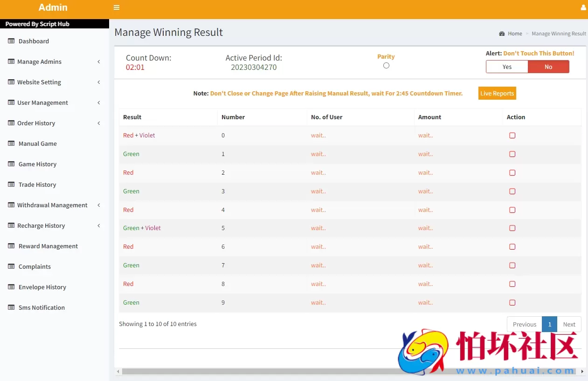This screenshot has width=588, height=381.
Task: Click the hamburger menu icon in header
Action: coord(117,7)
